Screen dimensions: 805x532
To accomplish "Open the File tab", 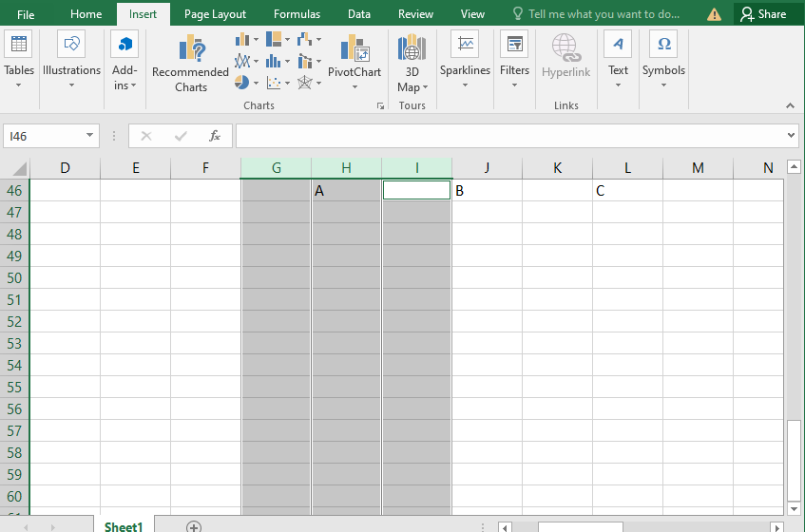I will [x=26, y=14].
